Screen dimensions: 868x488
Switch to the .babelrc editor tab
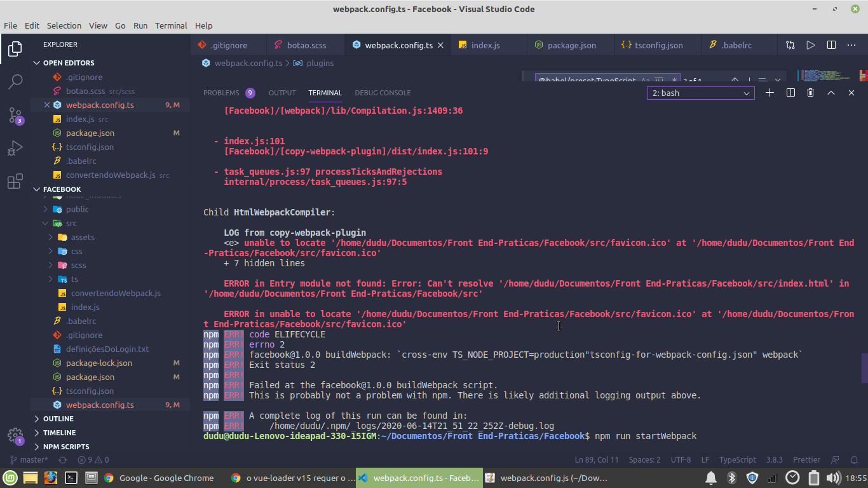click(736, 45)
